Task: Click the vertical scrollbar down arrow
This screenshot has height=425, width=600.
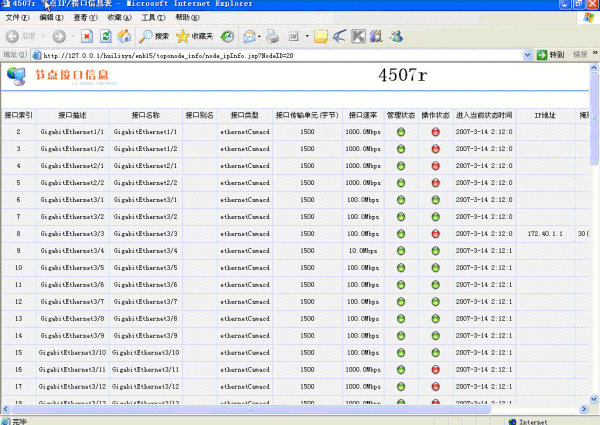Action: click(x=594, y=399)
